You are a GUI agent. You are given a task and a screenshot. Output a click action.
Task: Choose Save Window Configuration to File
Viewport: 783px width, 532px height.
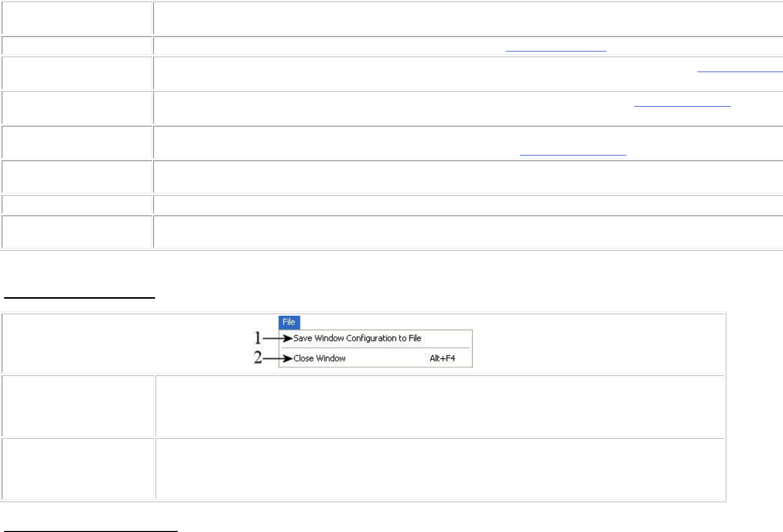(x=357, y=338)
